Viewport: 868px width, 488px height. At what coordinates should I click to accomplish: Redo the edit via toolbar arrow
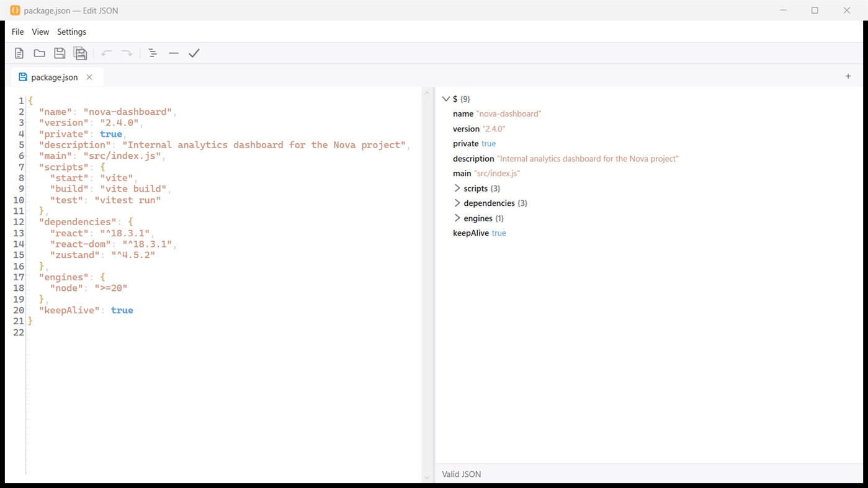coord(127,53)
